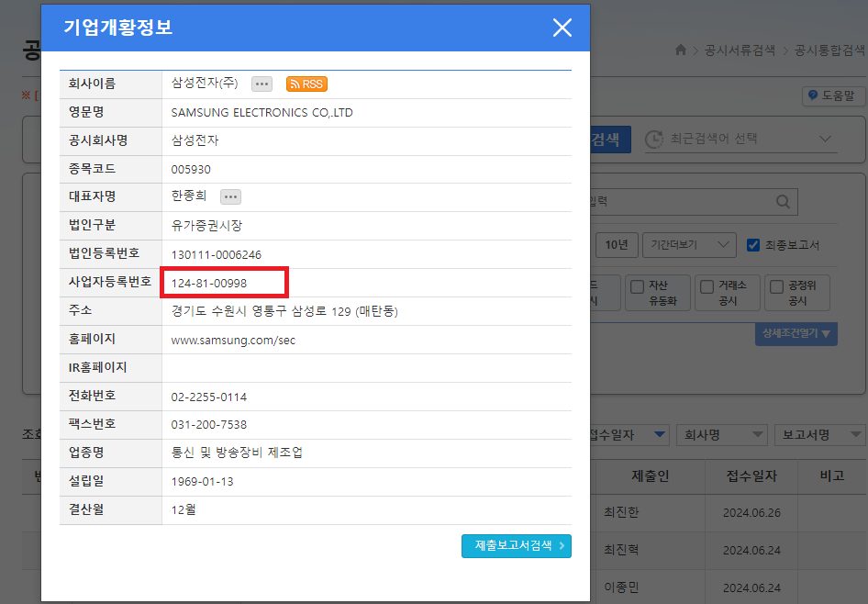The height and width of the screenshot is (604, 868).
Task: Click submitter name 이종민 in the table
Action: coord(621,587)
